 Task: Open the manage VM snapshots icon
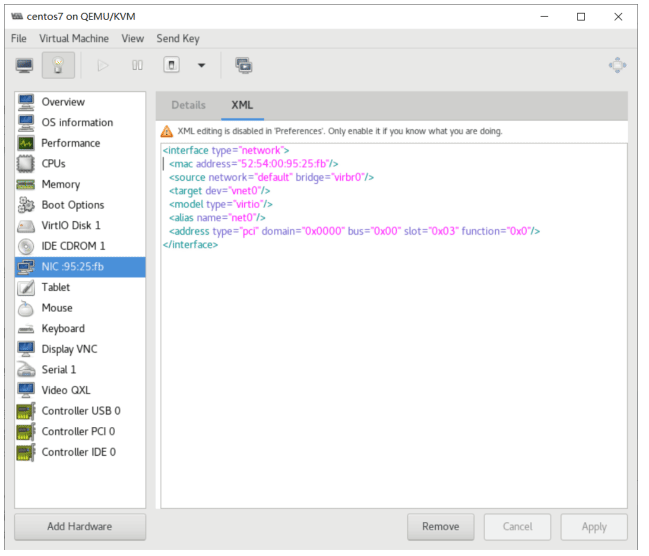coord(244,65)
